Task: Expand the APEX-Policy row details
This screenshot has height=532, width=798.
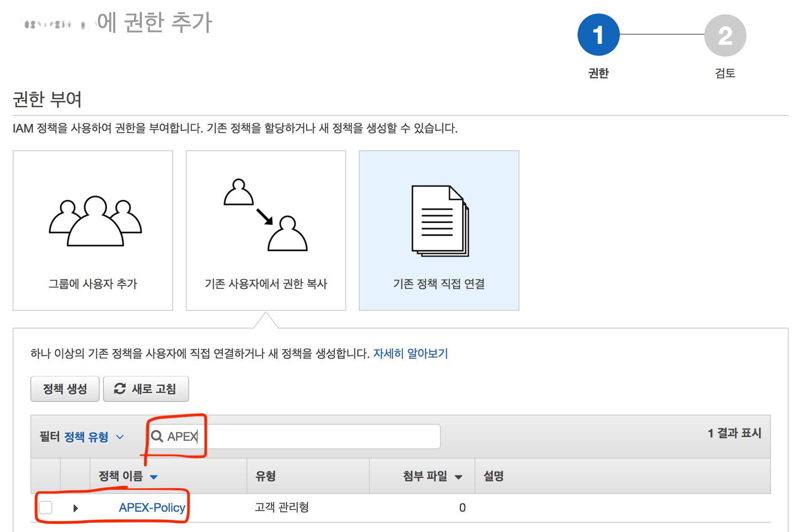Action: click(x=76, y=508)
